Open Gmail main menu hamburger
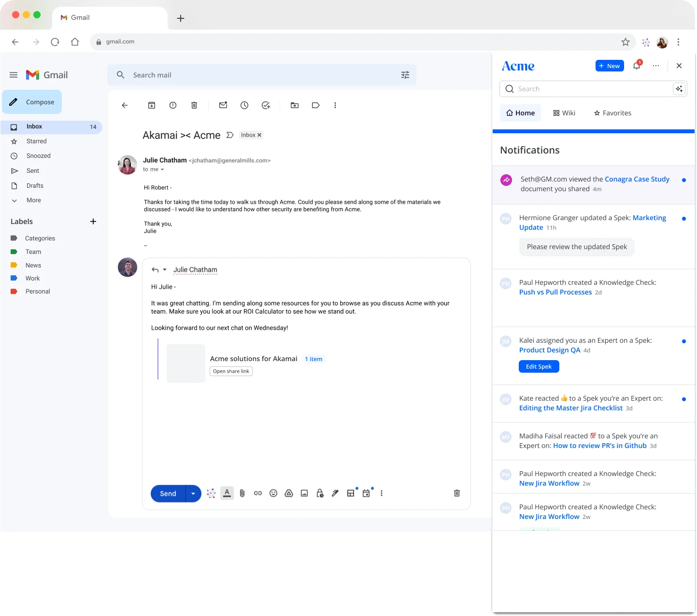This screenshot has height=616, width=697. click(x=14, y=75)
